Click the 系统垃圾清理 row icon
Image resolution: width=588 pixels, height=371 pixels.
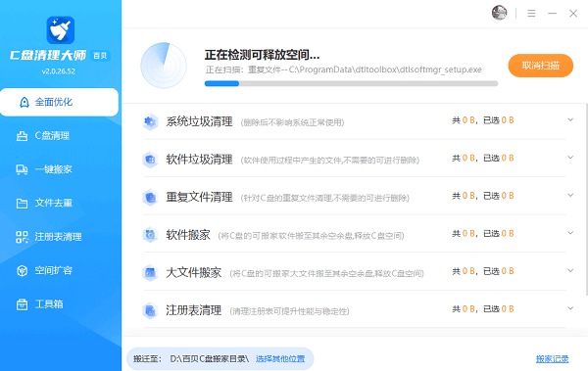(x=150, y=121)
